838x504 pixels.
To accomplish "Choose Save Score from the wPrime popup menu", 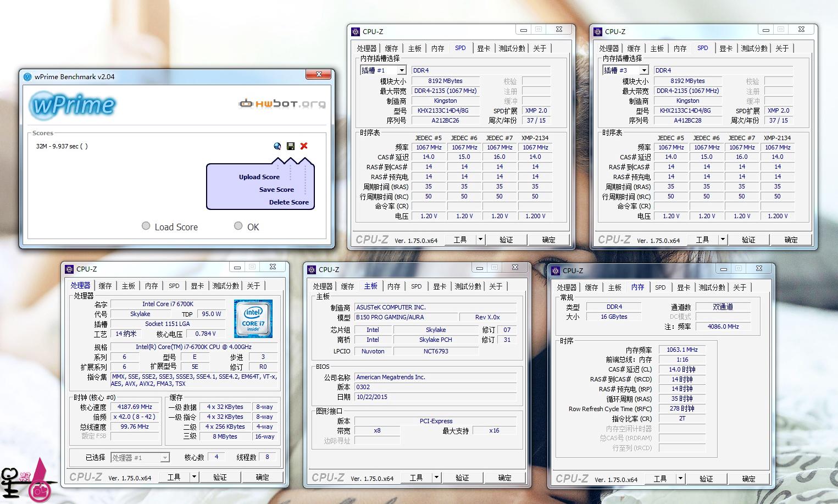I will point(276,190).
